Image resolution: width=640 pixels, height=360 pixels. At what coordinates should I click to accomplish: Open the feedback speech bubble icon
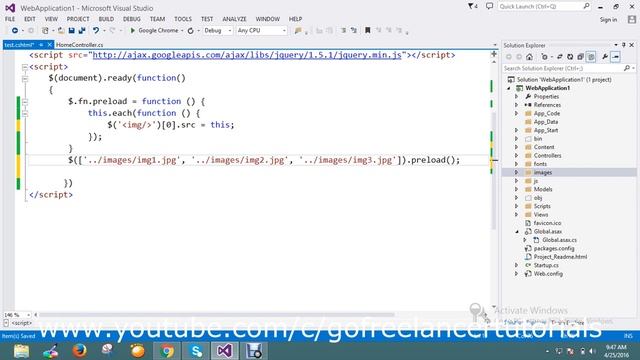pos(489,6)
